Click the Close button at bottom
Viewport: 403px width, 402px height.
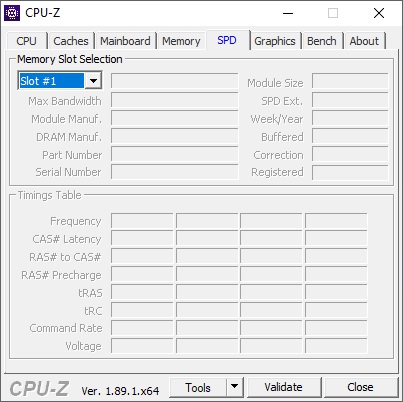coord(360,387)
